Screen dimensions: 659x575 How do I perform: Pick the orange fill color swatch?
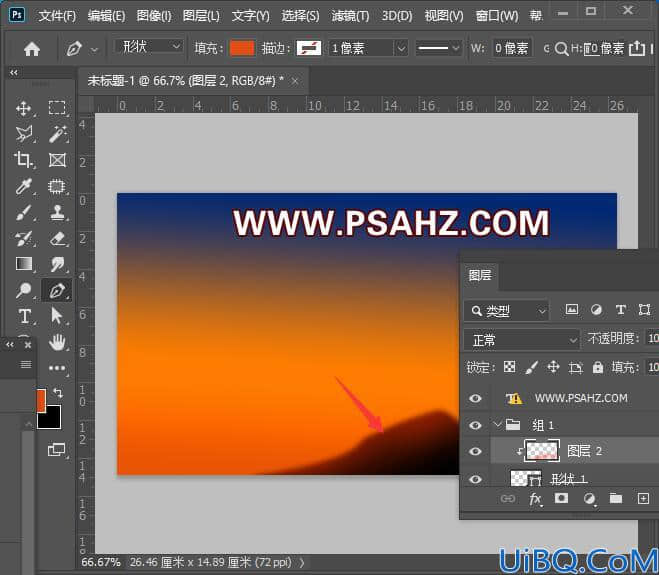click(x=242, y=48)
